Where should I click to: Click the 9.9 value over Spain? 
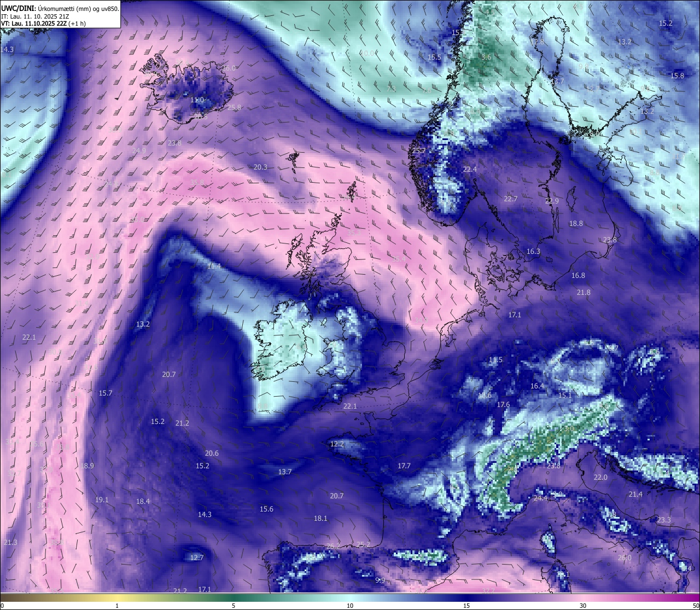pos(380,580)
